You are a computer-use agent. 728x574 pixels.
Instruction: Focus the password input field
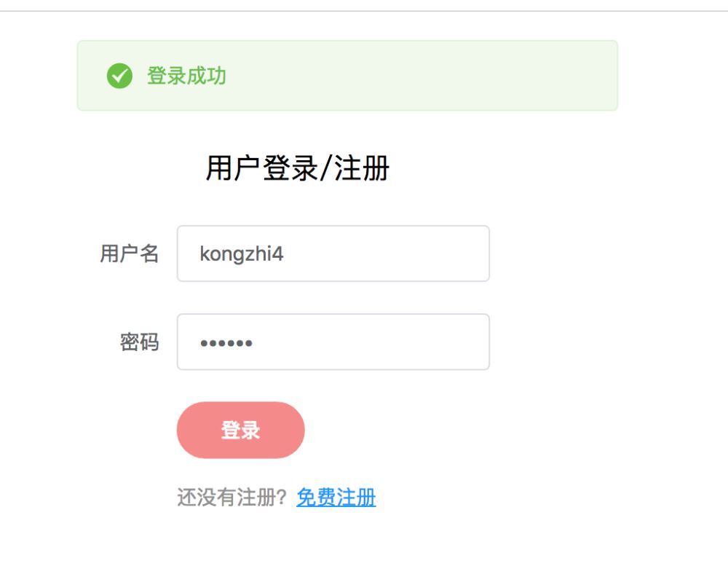pos(333,342)
